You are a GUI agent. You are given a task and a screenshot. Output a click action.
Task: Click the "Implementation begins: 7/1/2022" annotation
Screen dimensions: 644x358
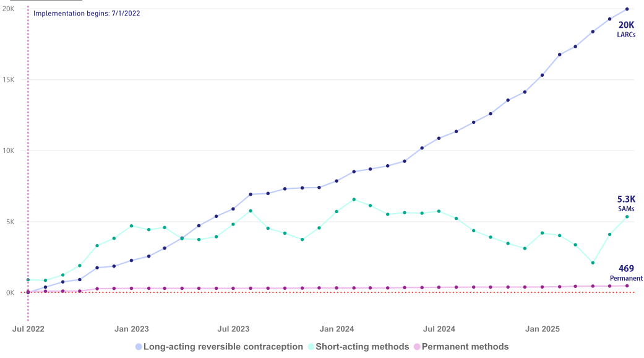[86, 14]
